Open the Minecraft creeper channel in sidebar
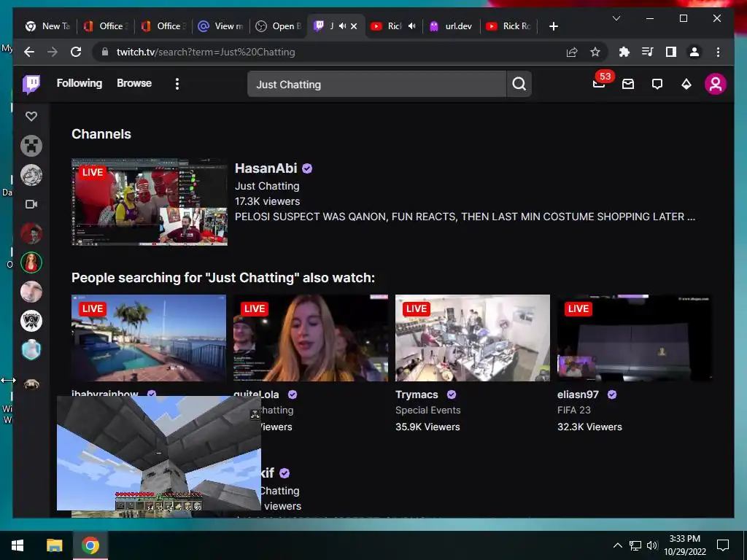The height and width of the screenshot is (560, 747). coord(31,146)
